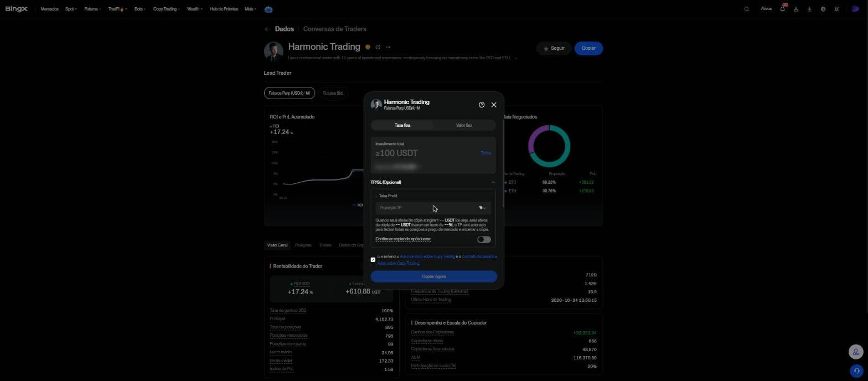
Task: Open the Posições tab
Action: coord(303,245)
